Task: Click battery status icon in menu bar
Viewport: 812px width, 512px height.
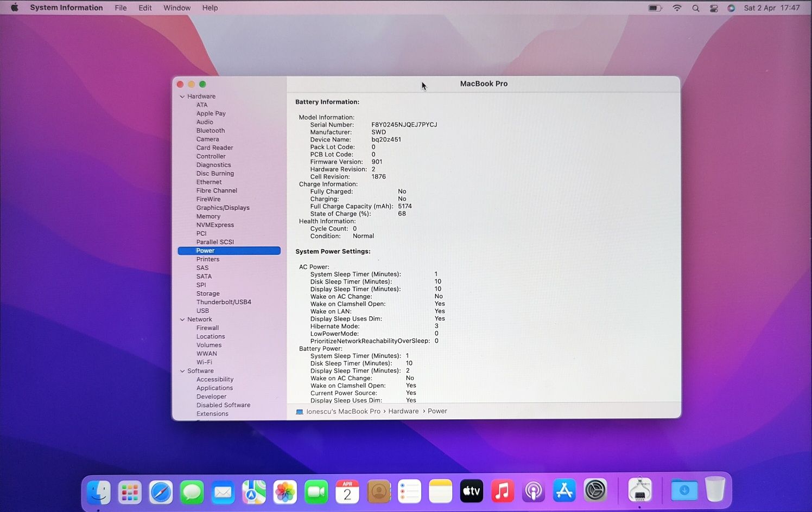Action: [655, 8]
